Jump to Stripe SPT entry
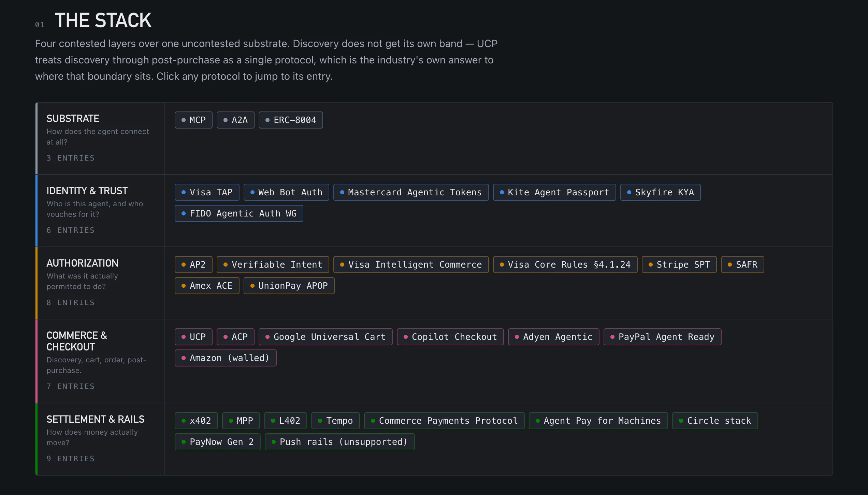 [679, 265]
